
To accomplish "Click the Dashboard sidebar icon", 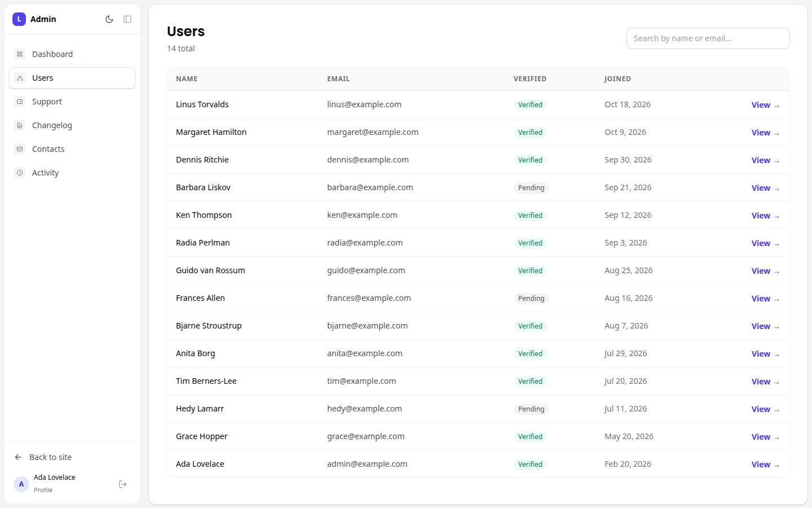I will (20, 54).
